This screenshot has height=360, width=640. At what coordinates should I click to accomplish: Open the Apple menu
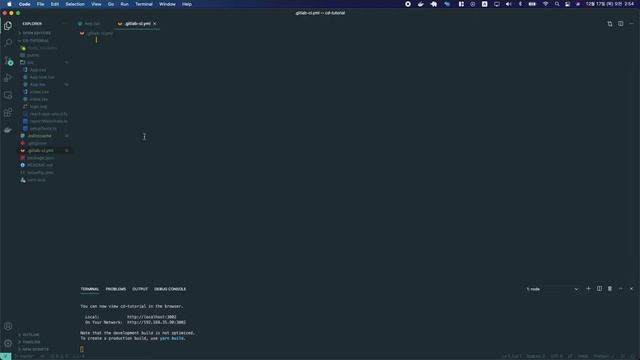pos(9,4)
